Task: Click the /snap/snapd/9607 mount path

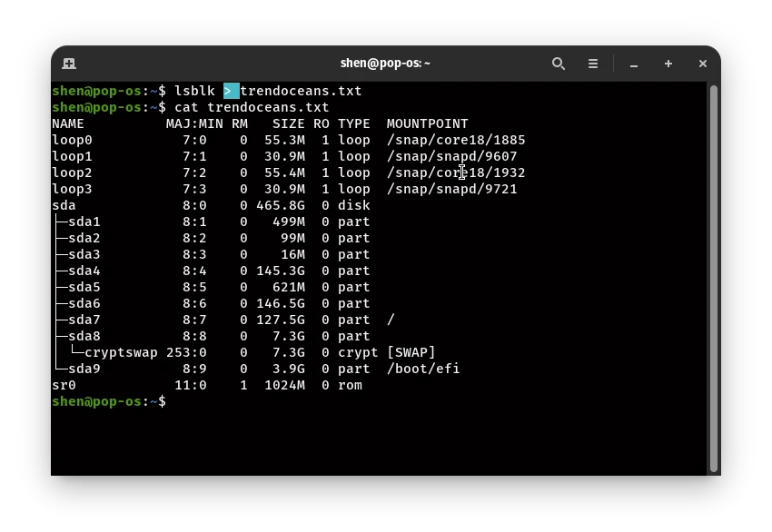Action: [451, 156]
